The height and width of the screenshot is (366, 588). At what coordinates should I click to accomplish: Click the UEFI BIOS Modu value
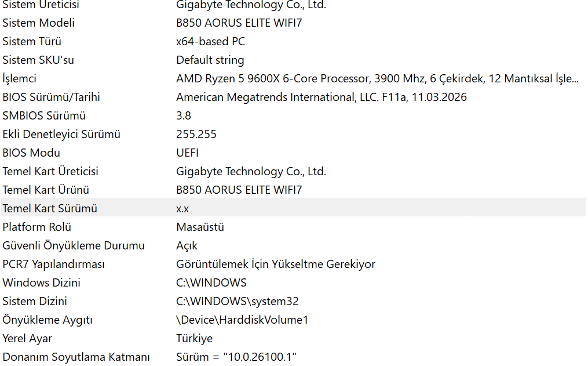pos(187,153)
